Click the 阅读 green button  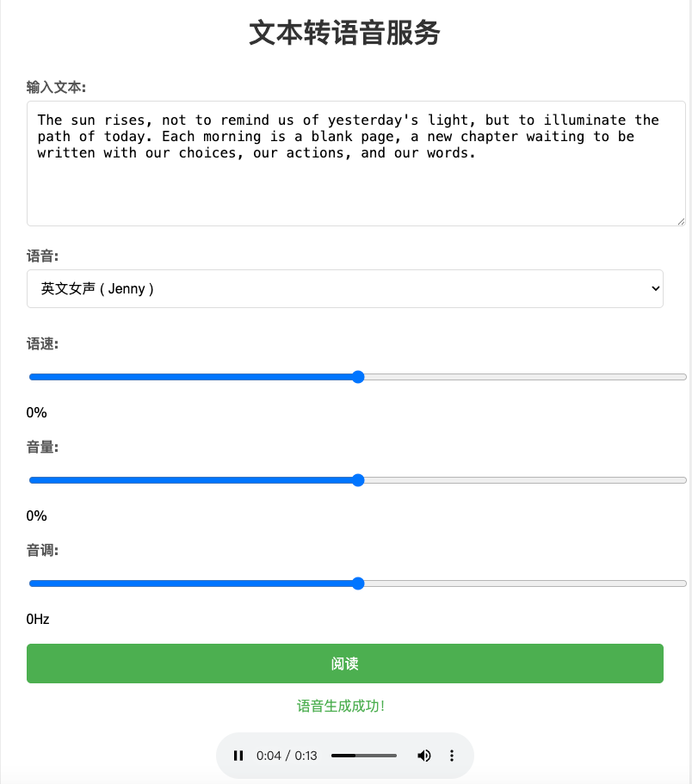pyautogui.click(x=344, y=664)
